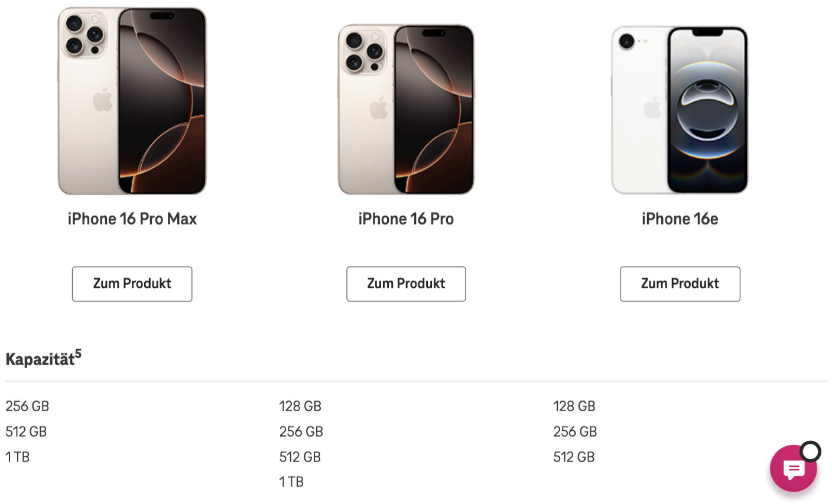Open the iPhone 16e product image

click(680, 110)
